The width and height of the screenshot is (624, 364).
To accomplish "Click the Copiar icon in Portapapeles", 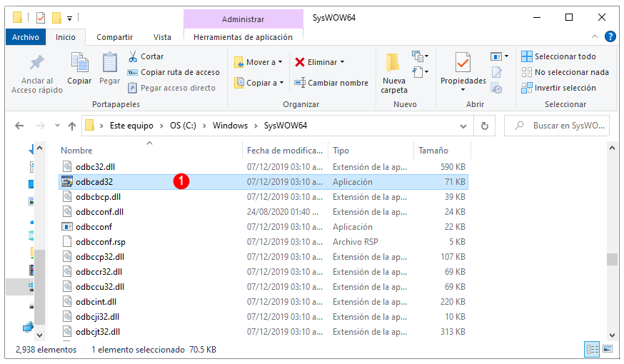I will tap(79, 63).
